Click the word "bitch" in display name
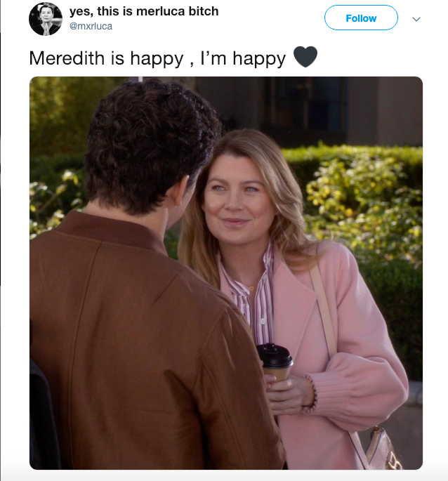 point(204,11)
